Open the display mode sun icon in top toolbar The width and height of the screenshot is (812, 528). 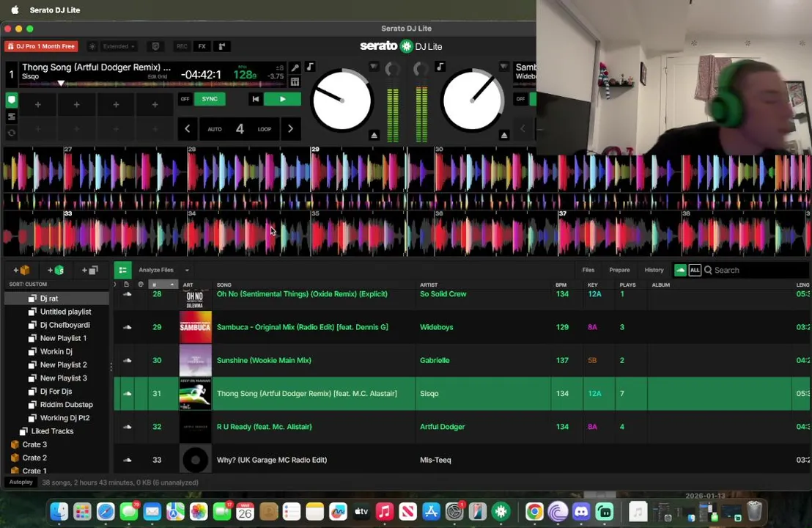92,46
